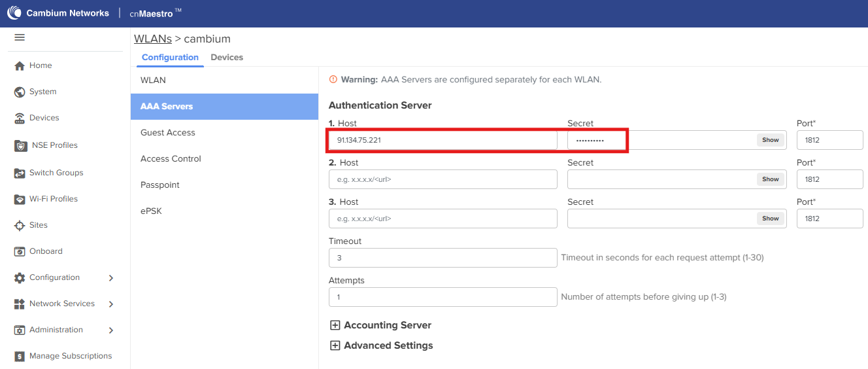The image size is (868, 369).
Task: Switch to the Devices tab
Action: (x=227, y=58)
